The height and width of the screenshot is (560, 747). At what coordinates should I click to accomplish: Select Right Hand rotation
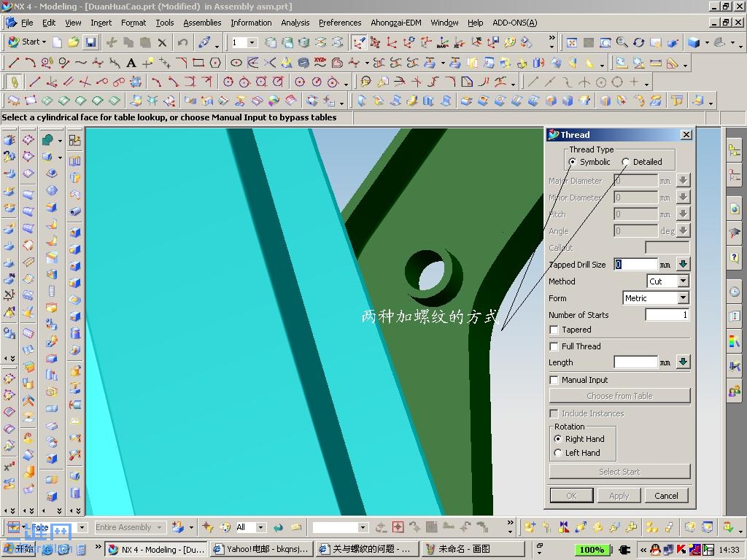[558, 439]
